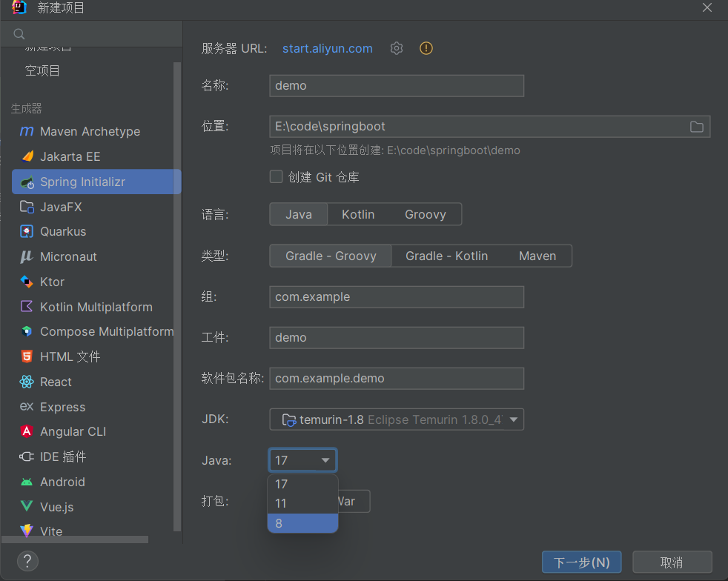Screen dimensions: 728x581
Task: Select Quarkus generator entry
Action: 96,231
